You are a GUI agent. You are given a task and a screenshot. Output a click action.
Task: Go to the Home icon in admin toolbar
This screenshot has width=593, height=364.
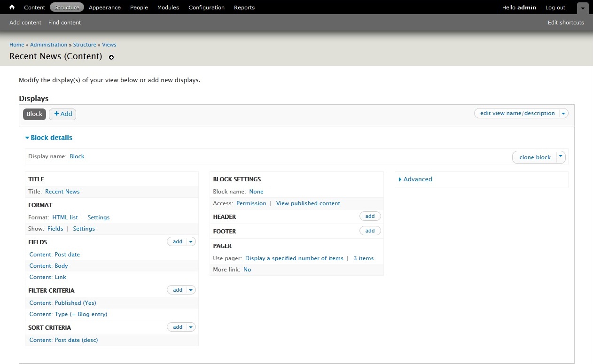12,7
